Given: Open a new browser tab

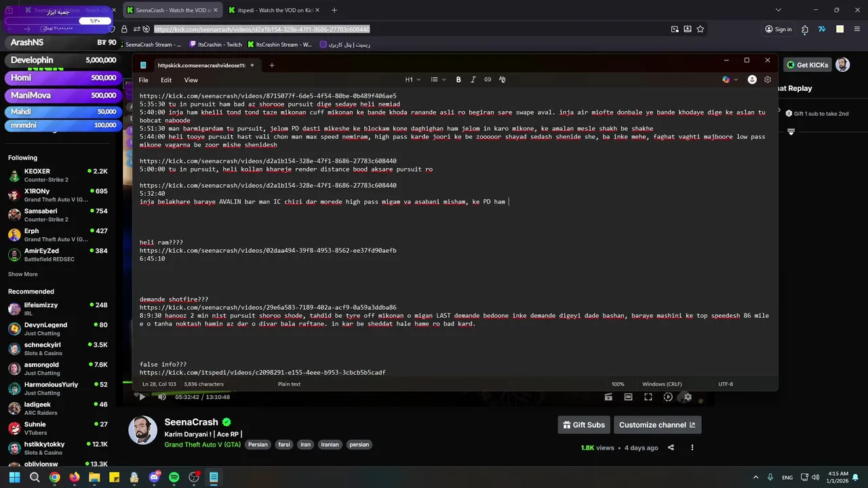Looking at the screenshot, I should (334, 10).
